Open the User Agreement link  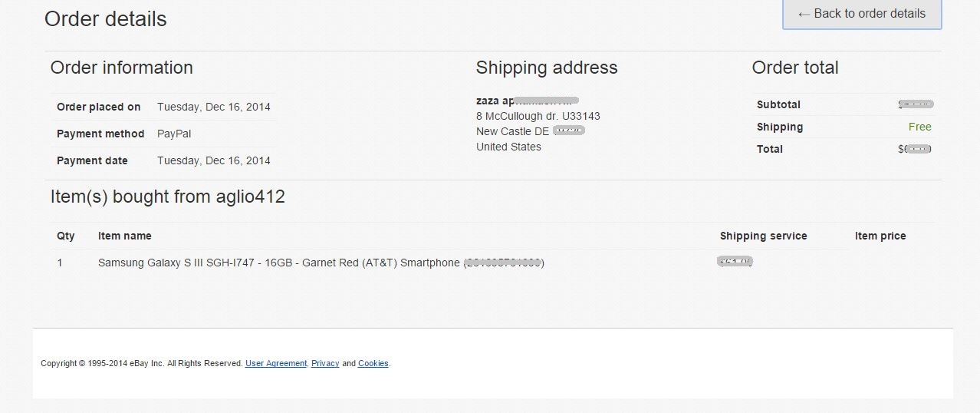click(276, 363)
